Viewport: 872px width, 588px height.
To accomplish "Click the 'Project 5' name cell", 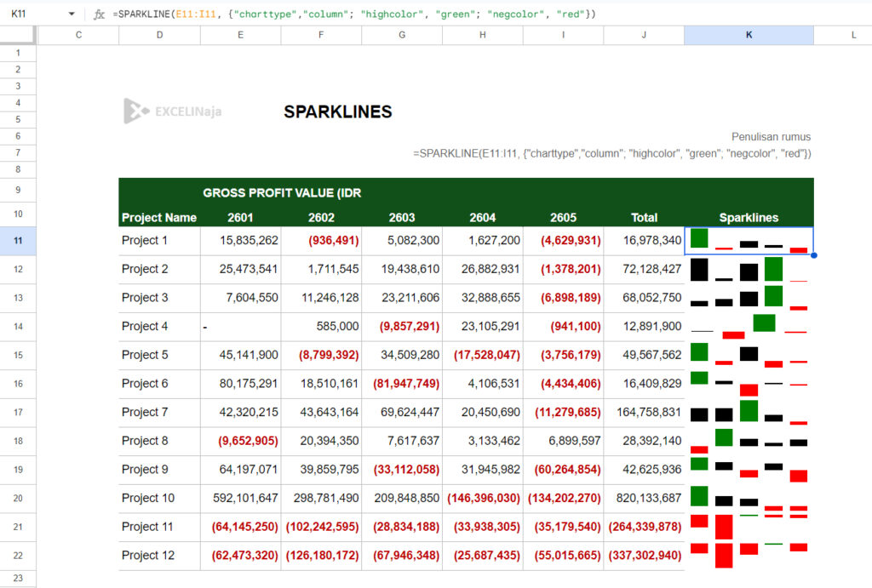I will point(159,355).
